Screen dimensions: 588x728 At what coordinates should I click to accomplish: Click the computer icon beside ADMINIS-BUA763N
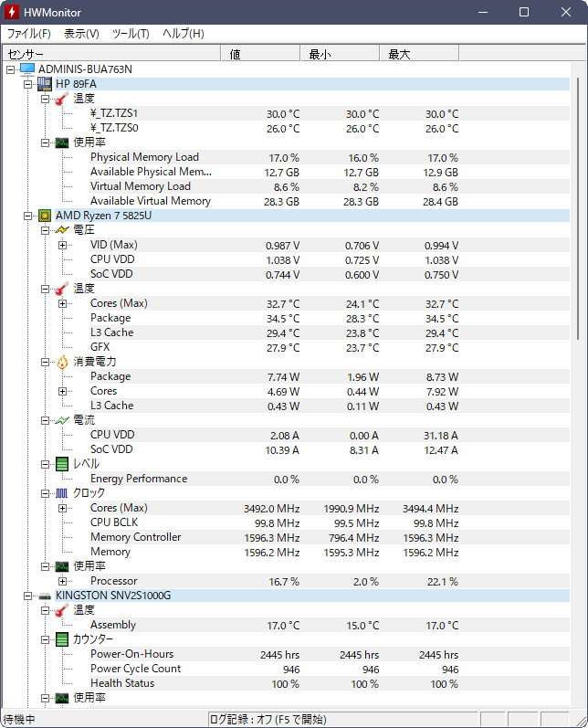(x=27, y=69)
